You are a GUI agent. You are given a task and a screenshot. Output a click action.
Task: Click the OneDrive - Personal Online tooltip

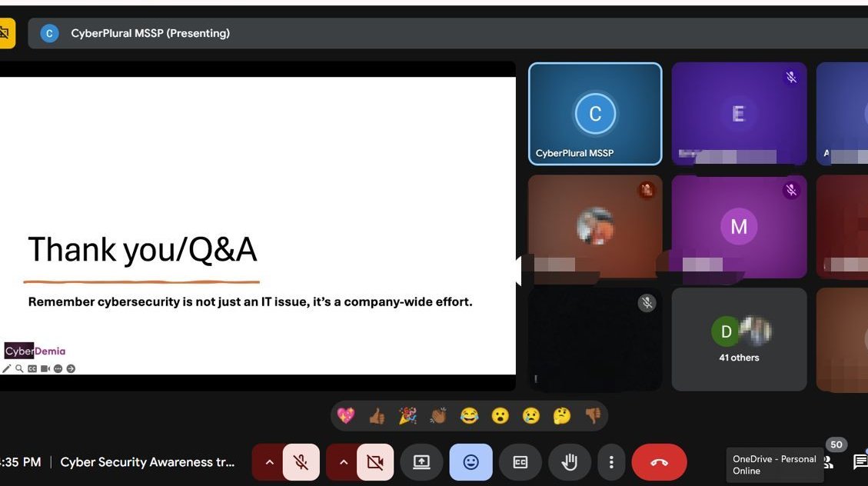click(x=774, y=465)
